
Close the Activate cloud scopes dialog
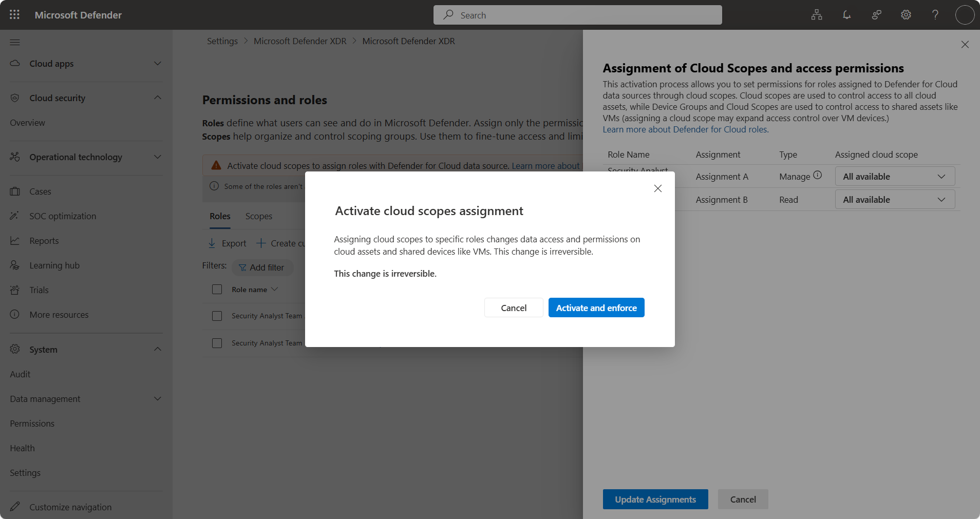(x=657, y=188)
